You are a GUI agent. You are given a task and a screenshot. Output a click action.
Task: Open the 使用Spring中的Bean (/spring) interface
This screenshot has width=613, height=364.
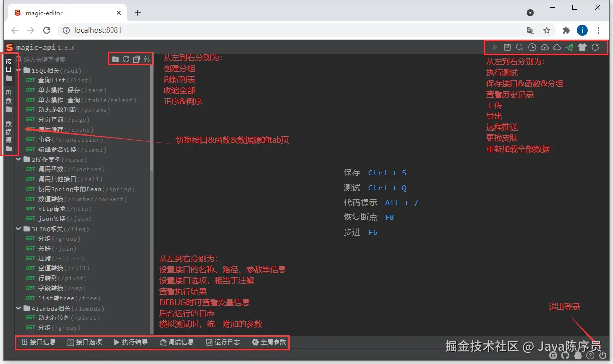coord(80,189)
